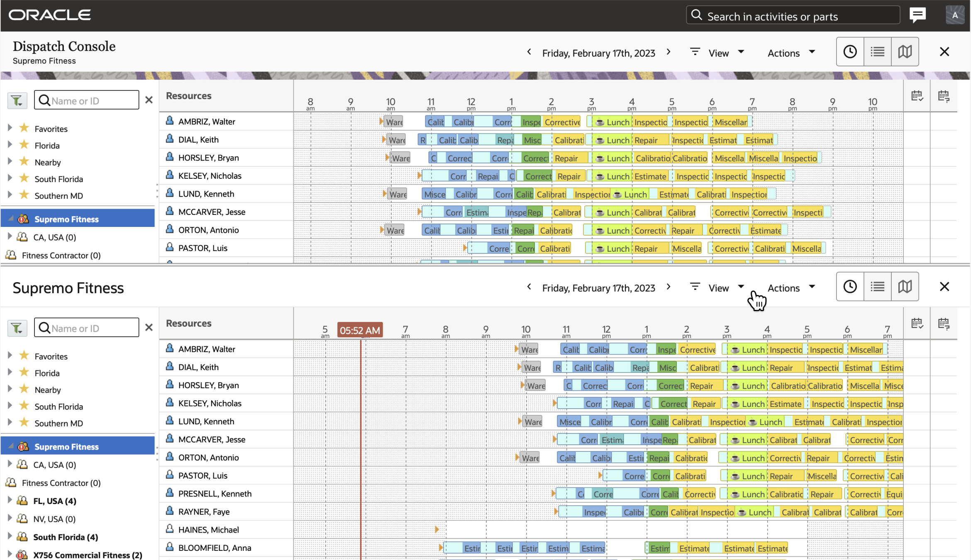Screen dimensions: 971x560
Task: Open resource DIAL, Keith in upper panel
Action: 198,140
